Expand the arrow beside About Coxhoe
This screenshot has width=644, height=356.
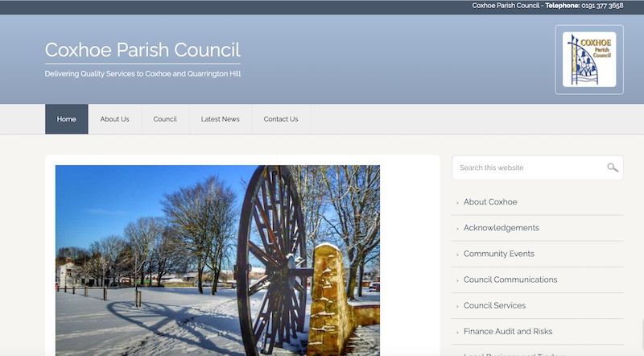458,203
